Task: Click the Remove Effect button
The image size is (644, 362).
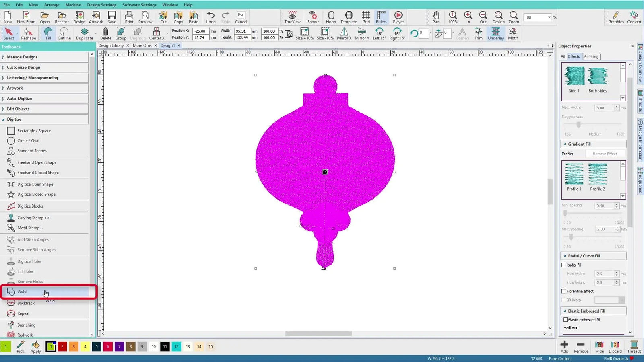Action: tap(605, 154)
